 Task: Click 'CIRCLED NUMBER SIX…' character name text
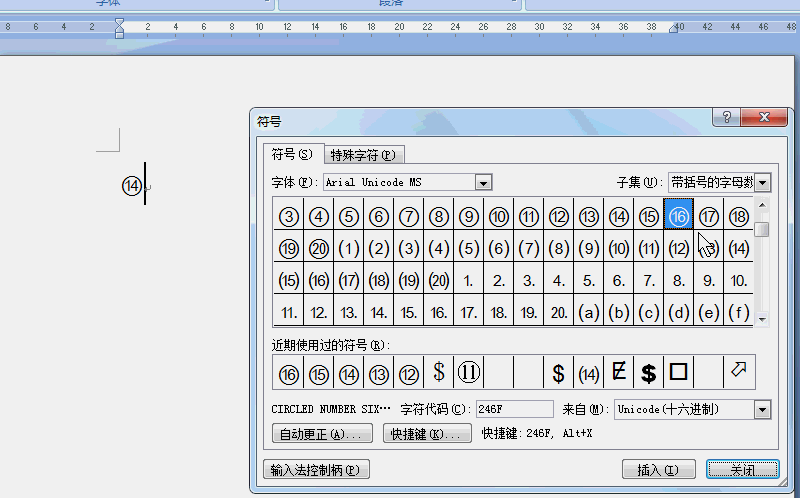coord(331,409)
